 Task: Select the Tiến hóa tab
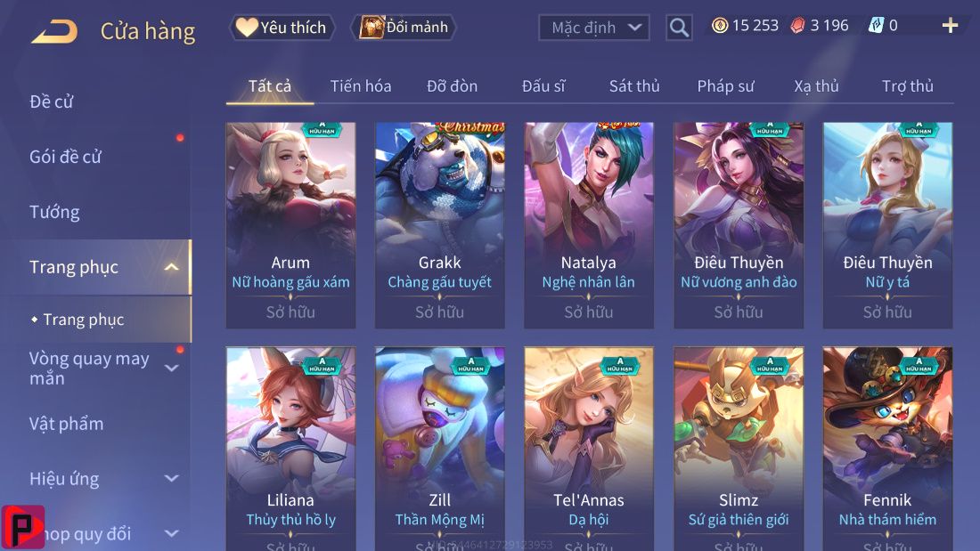pos(361,86)
